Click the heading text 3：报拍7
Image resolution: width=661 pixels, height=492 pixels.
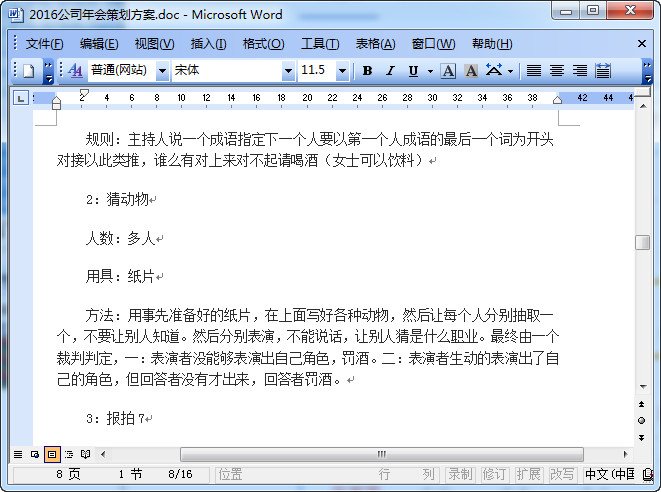(116, 418)
